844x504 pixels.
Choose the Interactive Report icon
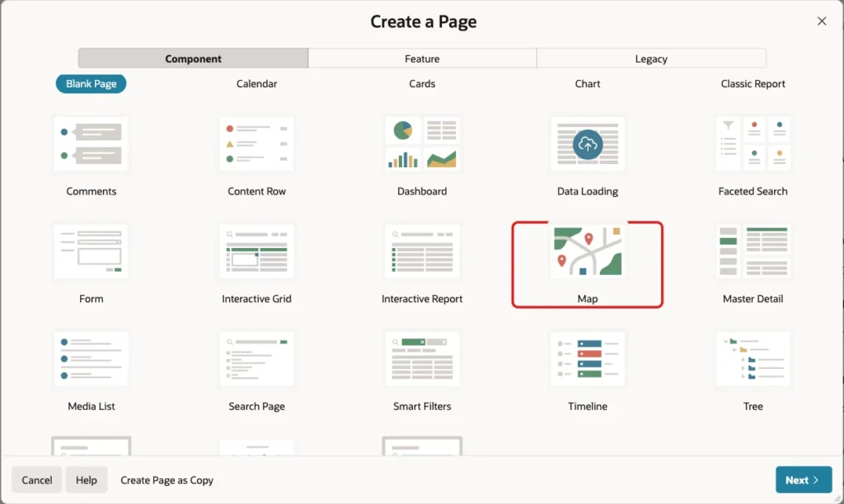tap(422, 251)
